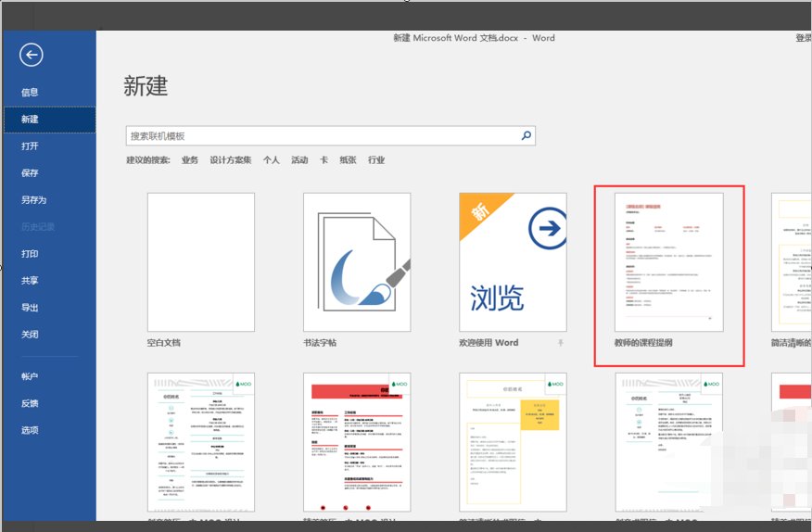Open the 反馈 page
812x532 pixels.
coord(30,403)
